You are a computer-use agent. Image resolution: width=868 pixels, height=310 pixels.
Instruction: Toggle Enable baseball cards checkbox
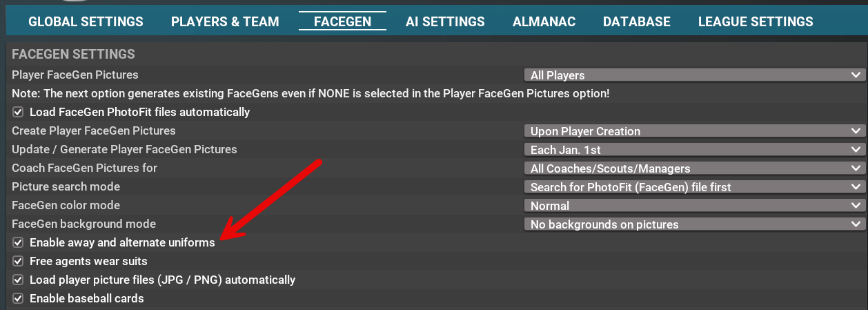tap(19, 299)
